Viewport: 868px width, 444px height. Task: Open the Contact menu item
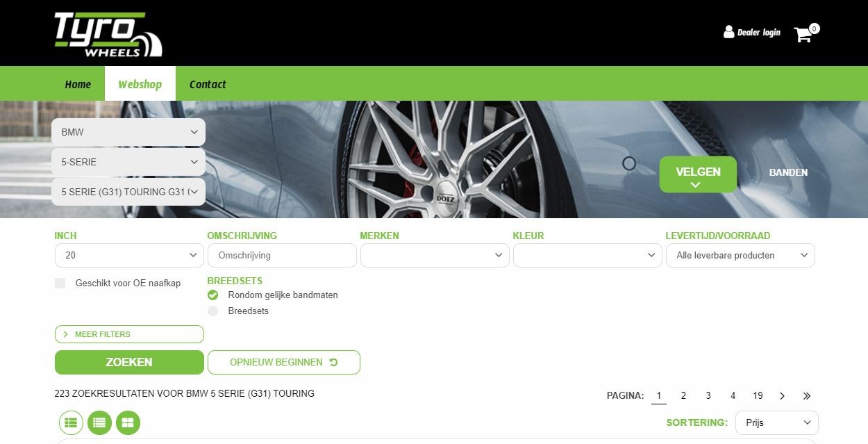point(208,84)
